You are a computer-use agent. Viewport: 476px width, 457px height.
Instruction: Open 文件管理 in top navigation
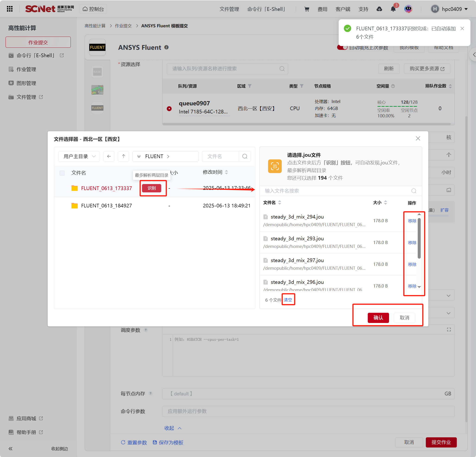pos(229,9)
